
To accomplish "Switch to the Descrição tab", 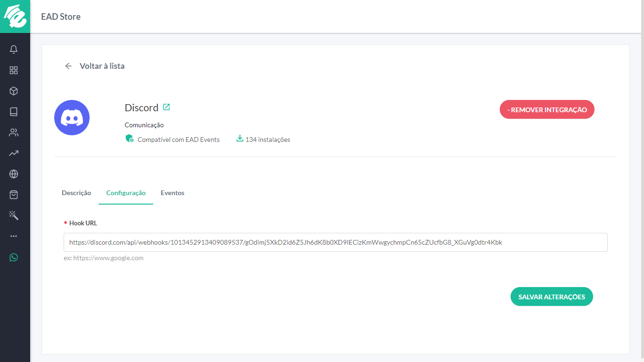I will [x=76, y=193].
